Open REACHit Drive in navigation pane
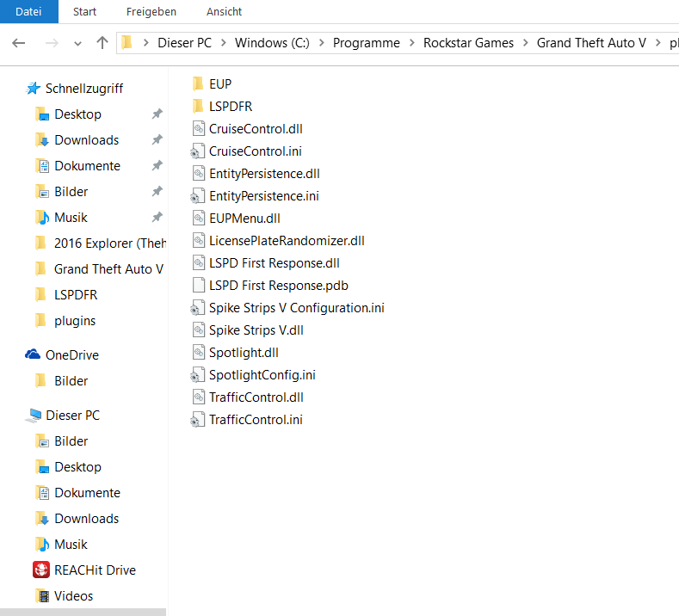Screen dimensions: 679x616 coord(95,570)
